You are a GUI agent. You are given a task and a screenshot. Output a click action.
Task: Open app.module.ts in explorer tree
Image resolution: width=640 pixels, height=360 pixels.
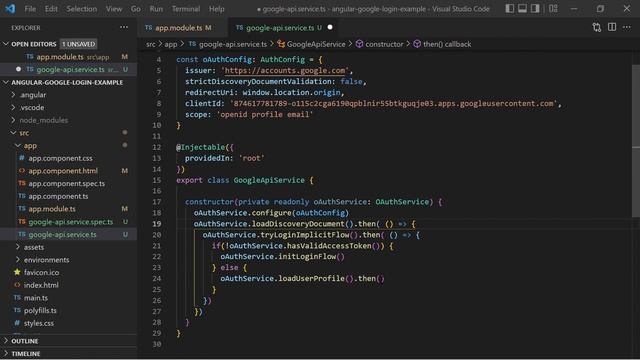point(52,209)
